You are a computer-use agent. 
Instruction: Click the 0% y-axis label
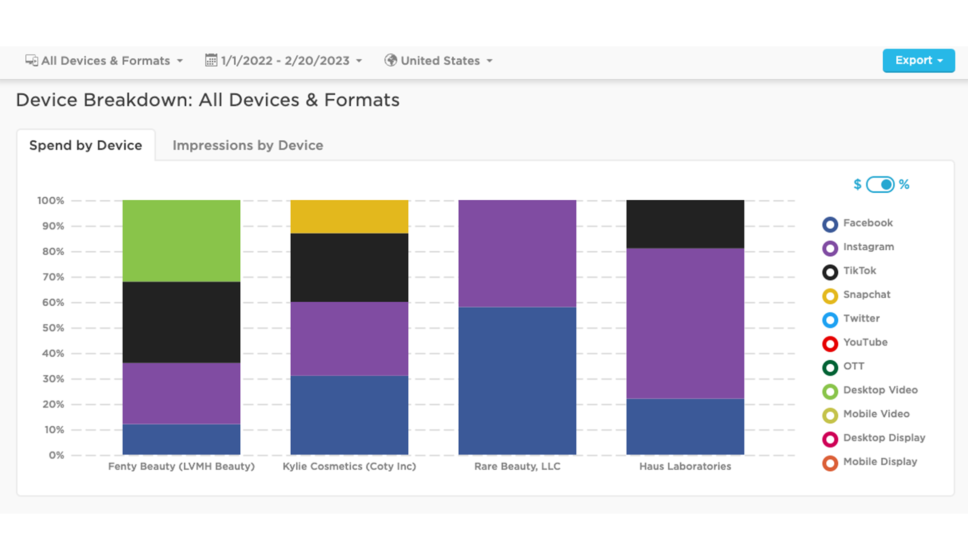(57, 456)
